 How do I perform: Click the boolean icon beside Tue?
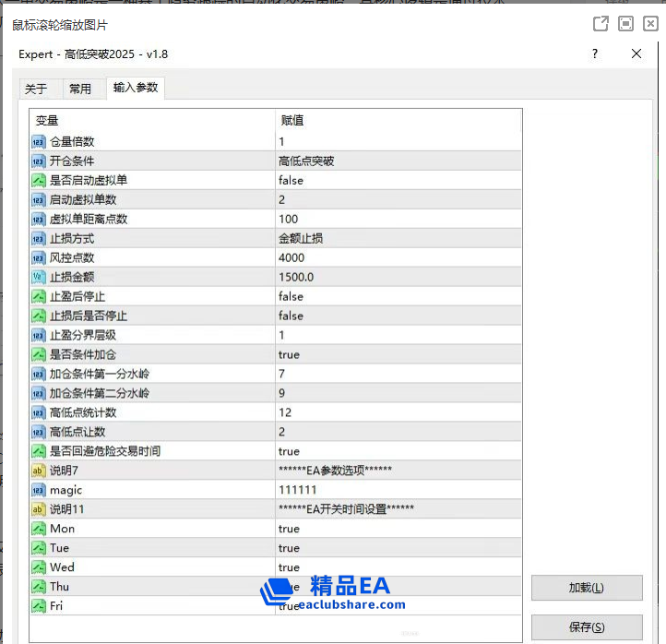(x=38, y=548)
